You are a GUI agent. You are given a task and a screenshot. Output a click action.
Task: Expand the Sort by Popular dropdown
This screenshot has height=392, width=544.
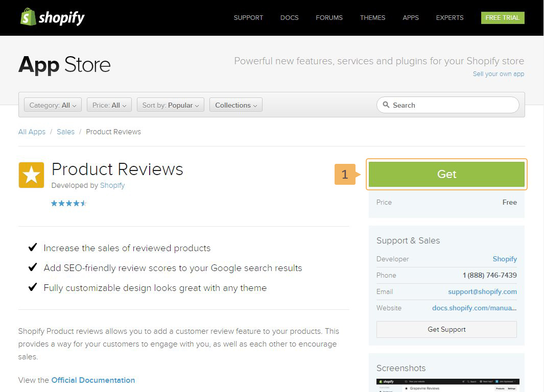(171, 105)
